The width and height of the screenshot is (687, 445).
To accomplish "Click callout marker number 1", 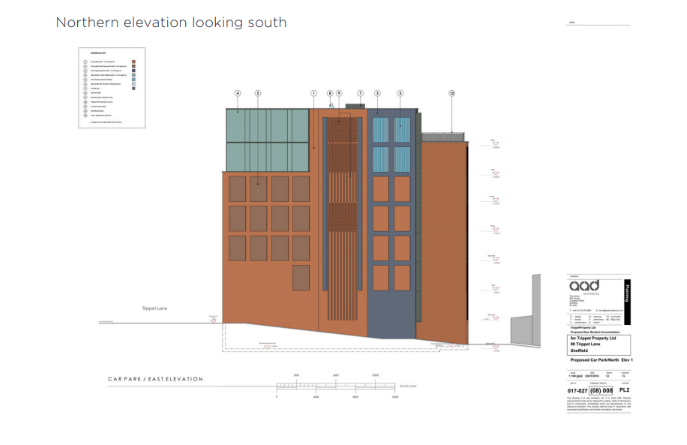I will (314, 94).
